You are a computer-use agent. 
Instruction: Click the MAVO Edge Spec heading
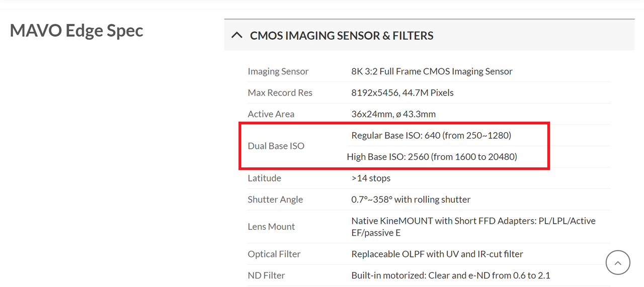[76, 31]
